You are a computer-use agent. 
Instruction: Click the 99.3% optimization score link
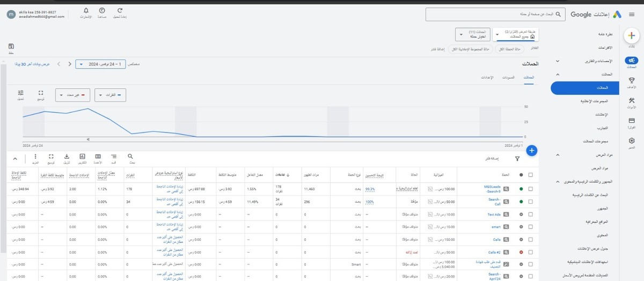[370, 189]
